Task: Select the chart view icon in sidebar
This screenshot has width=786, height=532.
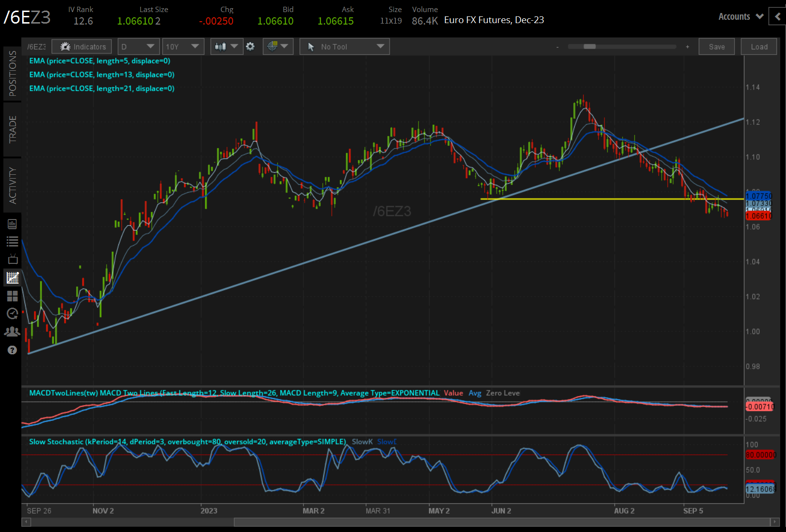Action: point(13,278)
